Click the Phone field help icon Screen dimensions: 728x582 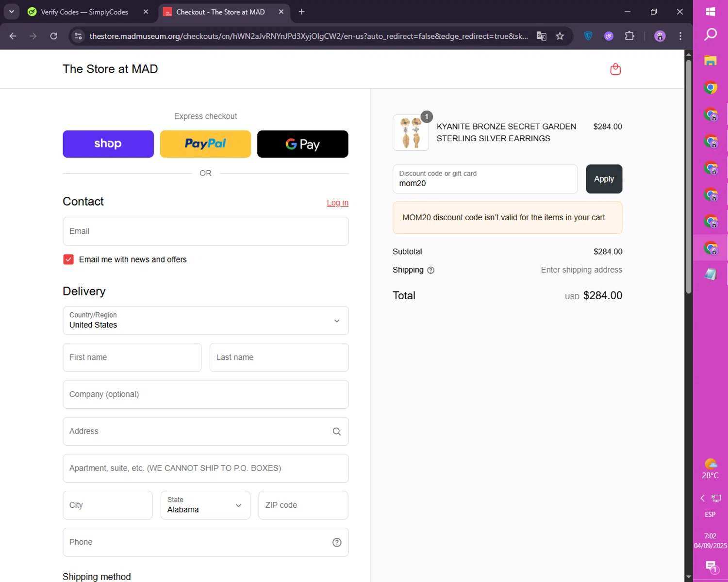pyautogui.click(x=337, y=542)
